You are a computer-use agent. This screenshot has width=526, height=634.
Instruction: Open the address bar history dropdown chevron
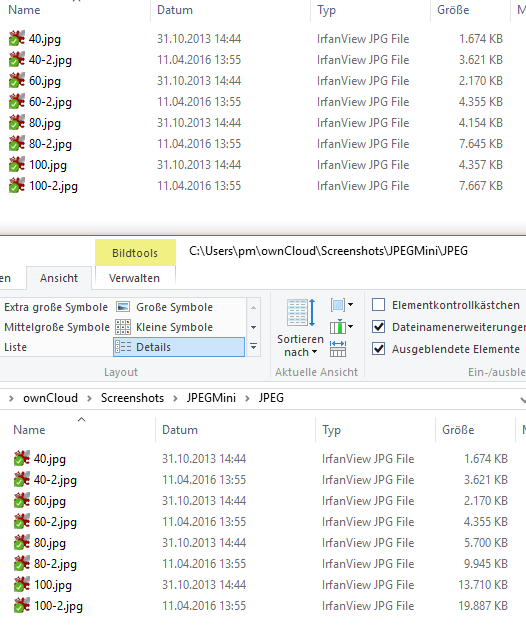tap(523, 399)
